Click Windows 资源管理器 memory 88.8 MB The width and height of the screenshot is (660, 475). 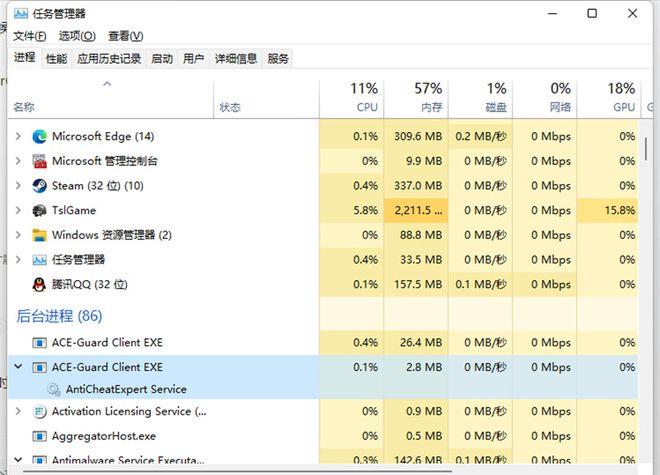click(421, 235)
